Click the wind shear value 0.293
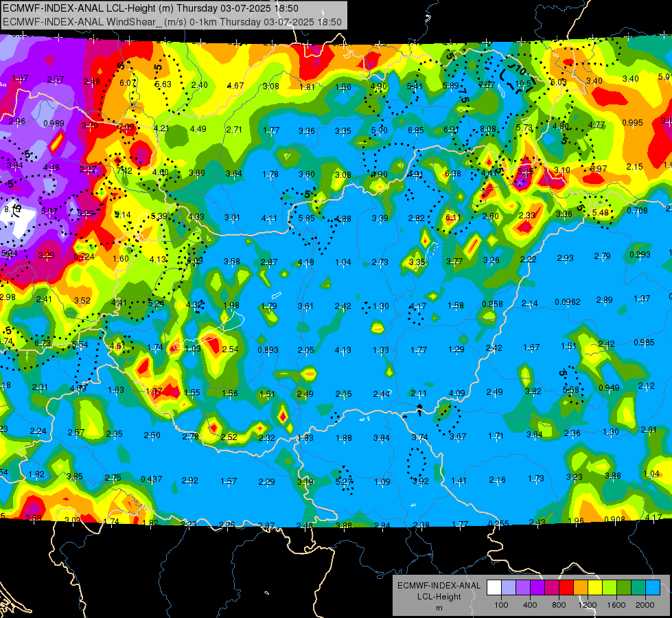 pyautogui.click(x=640, y=255)
